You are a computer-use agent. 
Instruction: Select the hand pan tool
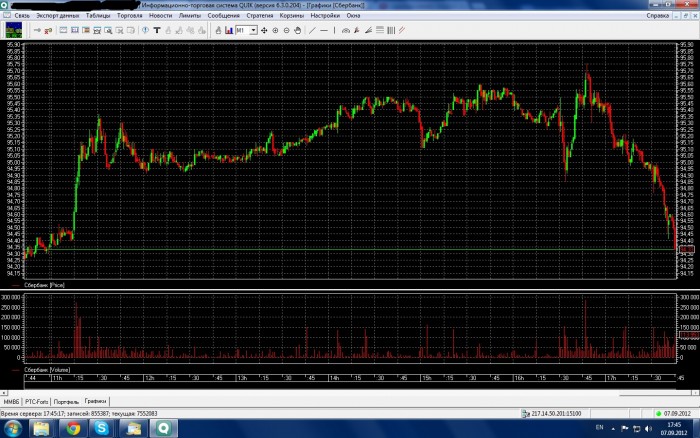(298, 30)
